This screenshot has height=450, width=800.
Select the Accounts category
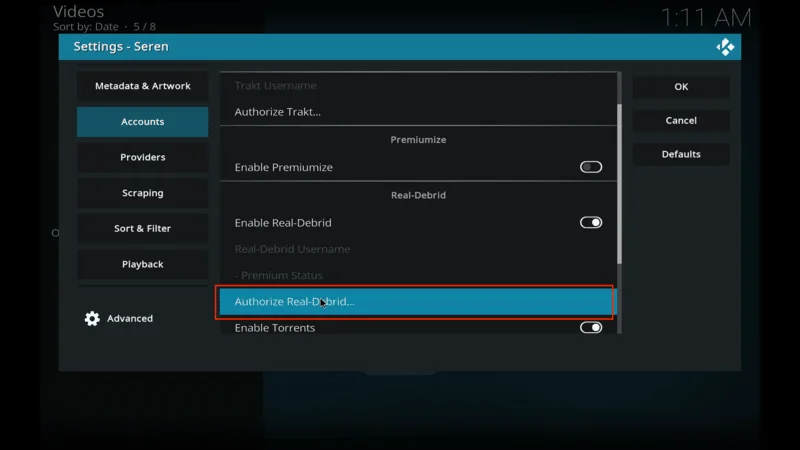coord(142,121)
